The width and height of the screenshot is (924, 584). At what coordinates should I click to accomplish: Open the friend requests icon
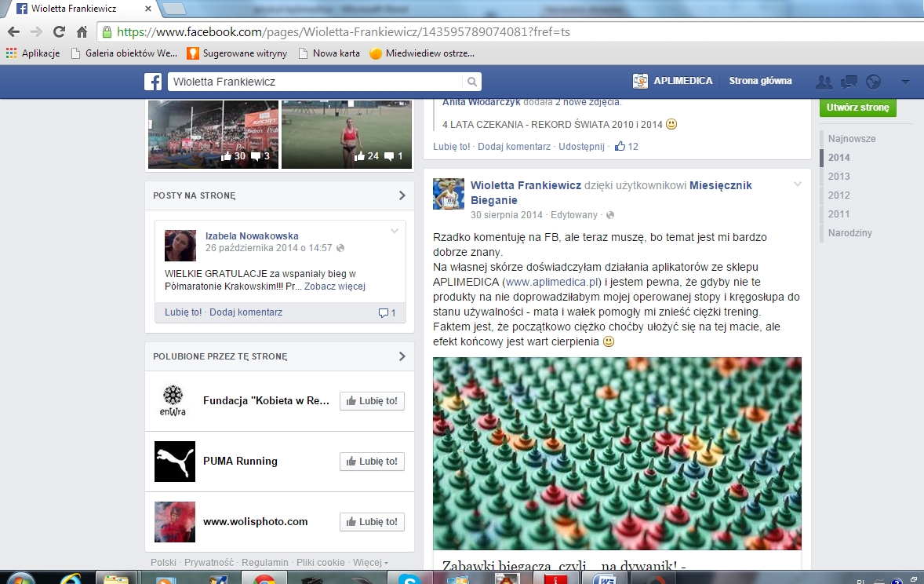pos(824,82)
